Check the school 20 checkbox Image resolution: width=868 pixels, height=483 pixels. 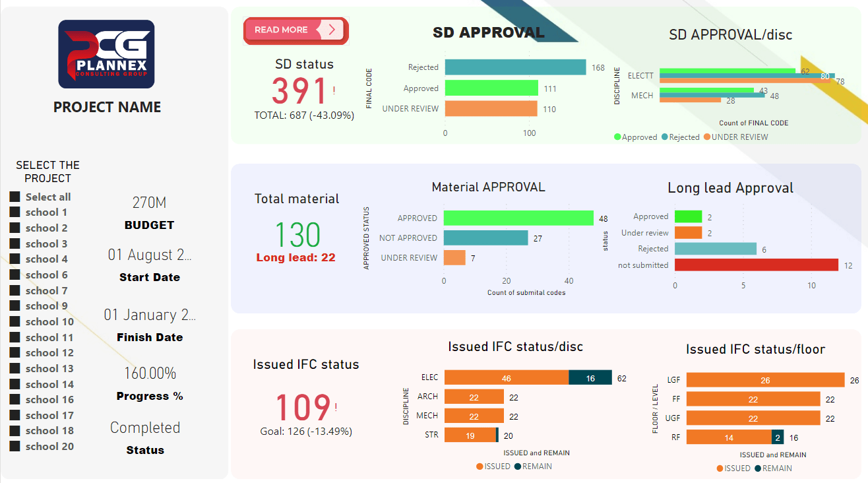click(15, 446)
